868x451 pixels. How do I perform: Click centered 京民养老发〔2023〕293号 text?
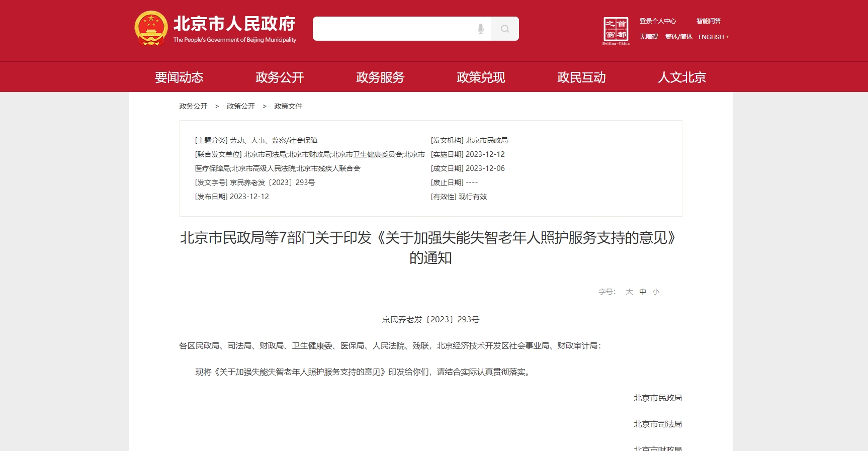click(430, 319)
